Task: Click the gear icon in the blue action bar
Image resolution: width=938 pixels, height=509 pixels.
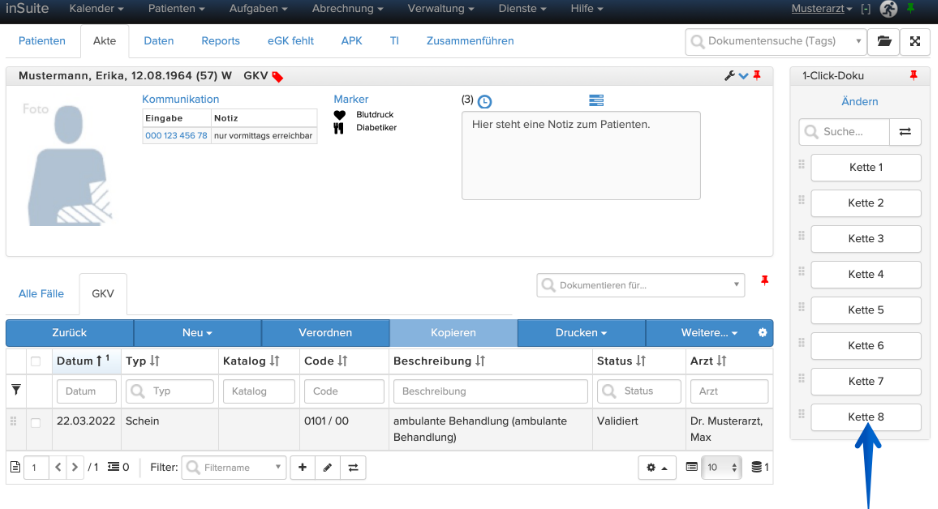Action: (x=762, y=333)
